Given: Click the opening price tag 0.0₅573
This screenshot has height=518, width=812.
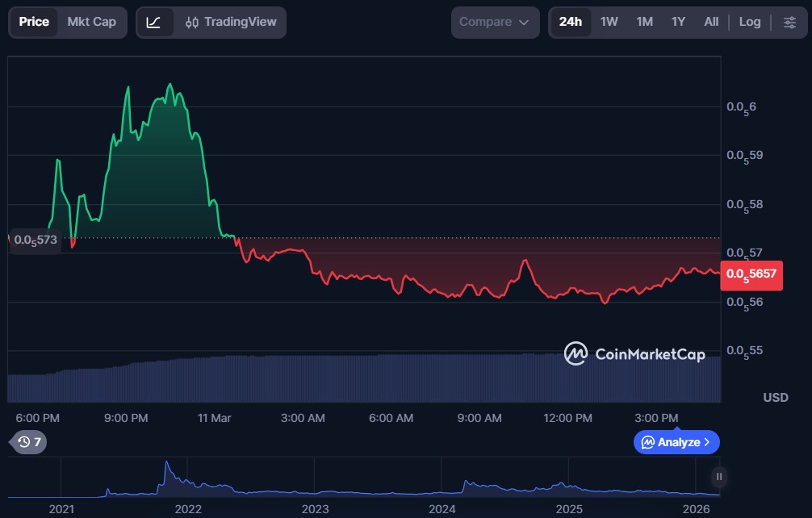Looking at the screenshot, I should point(35,240).
